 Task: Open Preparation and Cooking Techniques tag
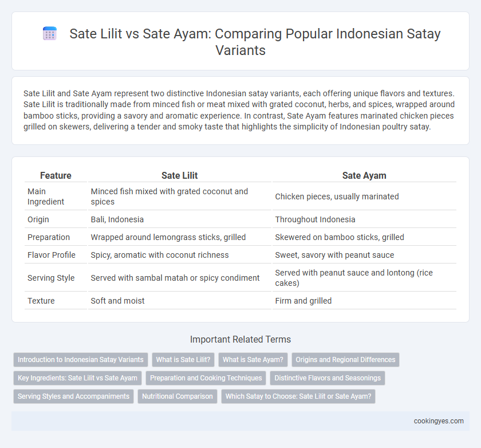206,378
